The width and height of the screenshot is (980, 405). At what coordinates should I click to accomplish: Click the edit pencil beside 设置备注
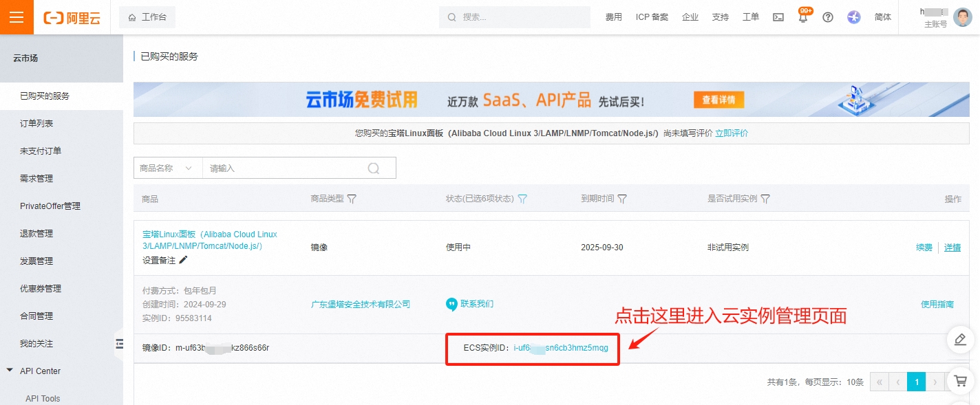click(x=183, y=260)
